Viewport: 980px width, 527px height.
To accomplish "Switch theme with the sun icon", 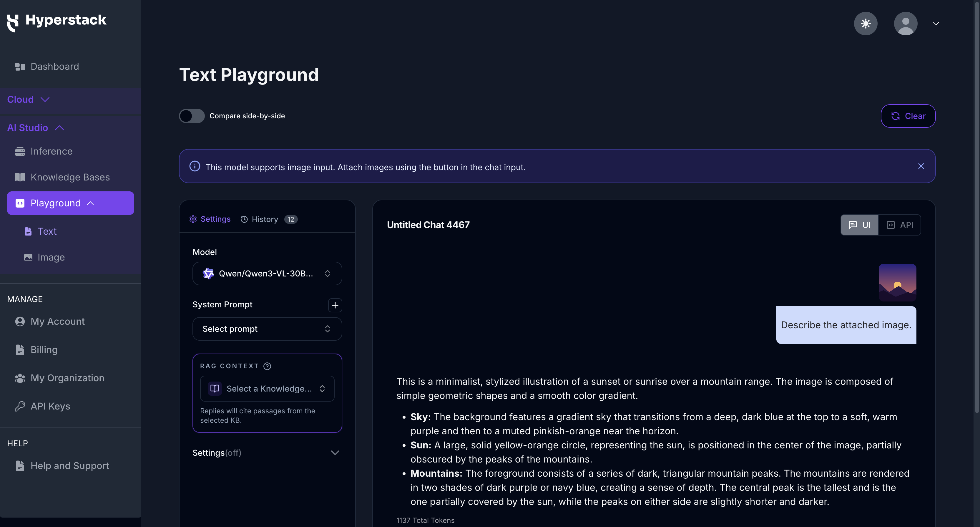I will [866, 24].
